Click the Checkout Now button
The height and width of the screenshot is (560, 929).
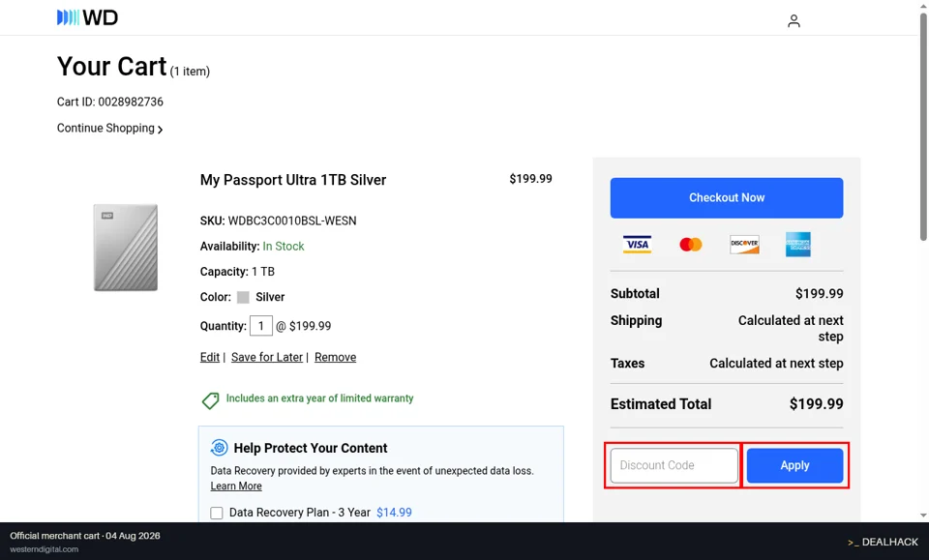[x=727, y=197]
